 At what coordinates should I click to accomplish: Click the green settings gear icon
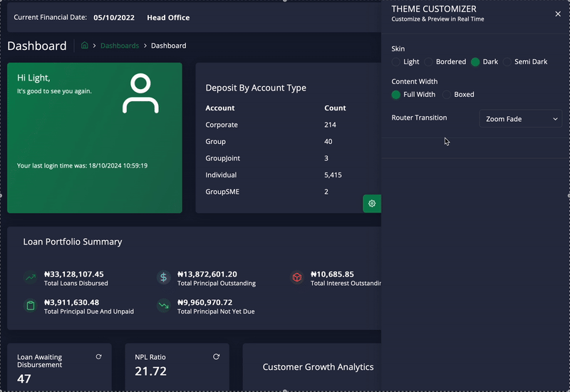[x=372, y=204]
